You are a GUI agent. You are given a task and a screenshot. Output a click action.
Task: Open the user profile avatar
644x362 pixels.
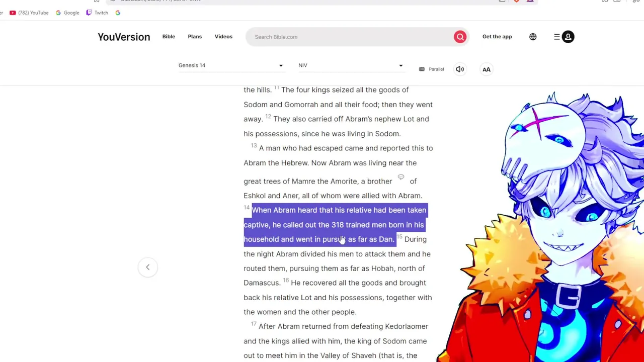(x=568, y=37)
